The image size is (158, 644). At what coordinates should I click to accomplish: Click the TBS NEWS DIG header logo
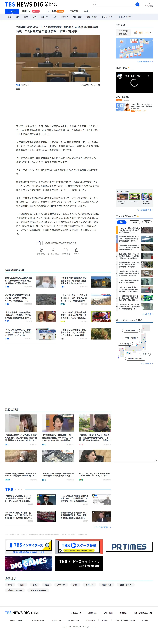pyautogui.click(x=31, y=5)
